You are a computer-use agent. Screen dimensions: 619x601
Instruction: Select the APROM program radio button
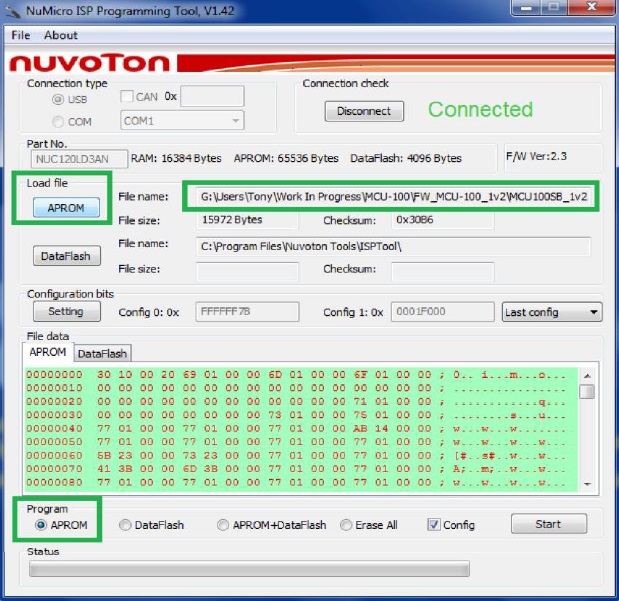tap(41, 525)
